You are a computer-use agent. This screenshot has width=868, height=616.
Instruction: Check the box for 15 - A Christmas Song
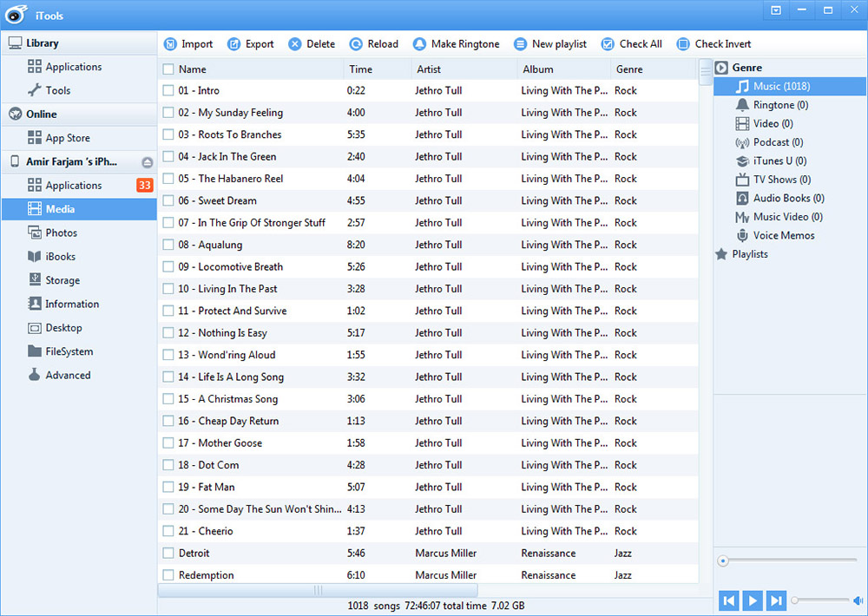tap(168, 399)
